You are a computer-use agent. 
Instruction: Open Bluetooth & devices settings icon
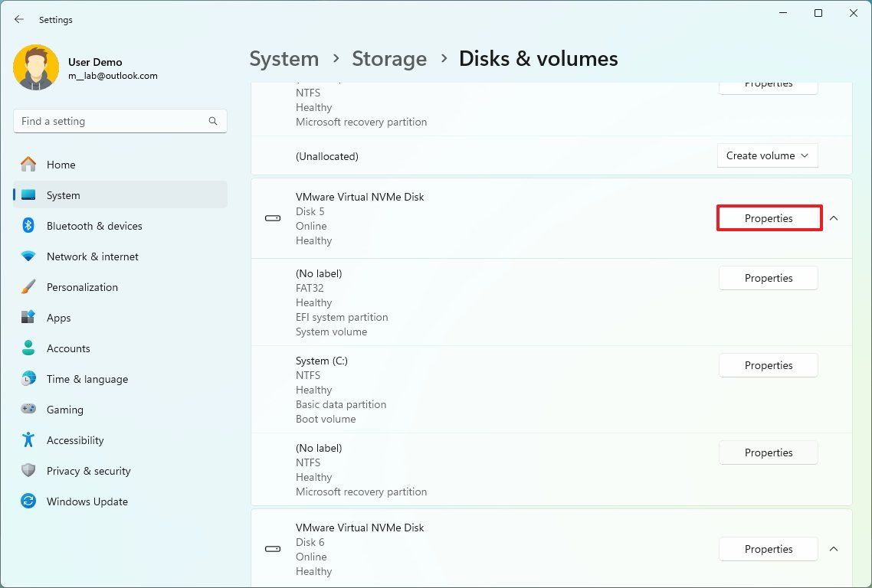[x=28, y=226]
